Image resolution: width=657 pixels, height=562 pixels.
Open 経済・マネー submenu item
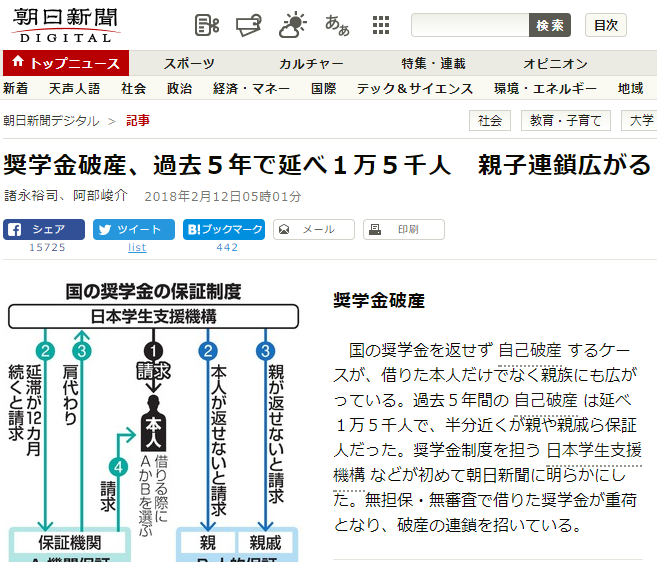click(x=251, y=88)
